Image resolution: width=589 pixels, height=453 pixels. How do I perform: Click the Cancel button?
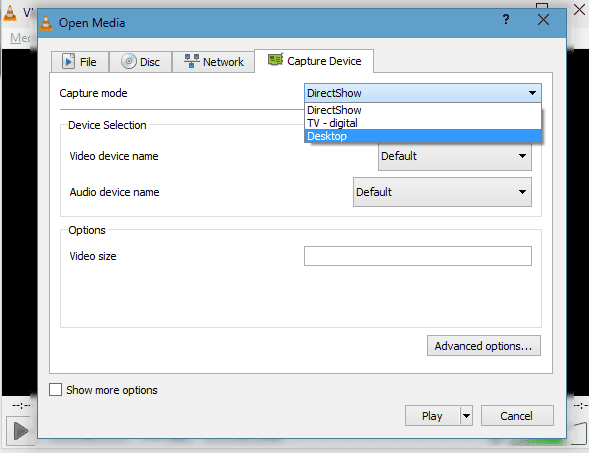(x=517, y=416)
